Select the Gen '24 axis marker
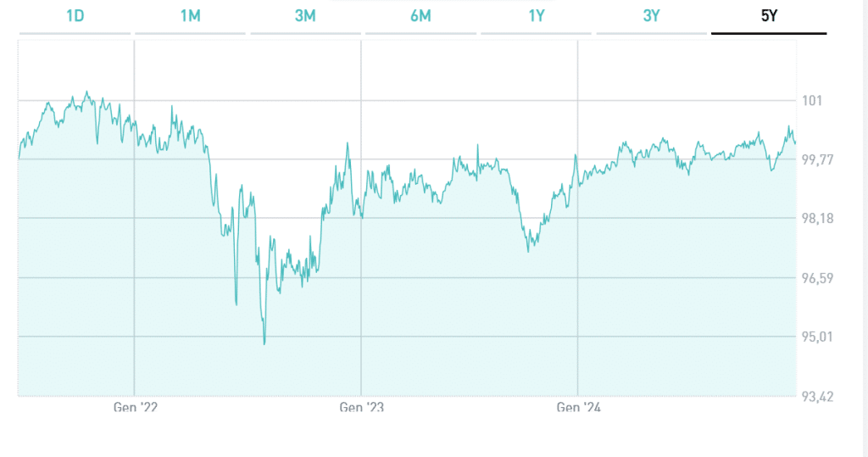868x457 pixels. point(578,408)
